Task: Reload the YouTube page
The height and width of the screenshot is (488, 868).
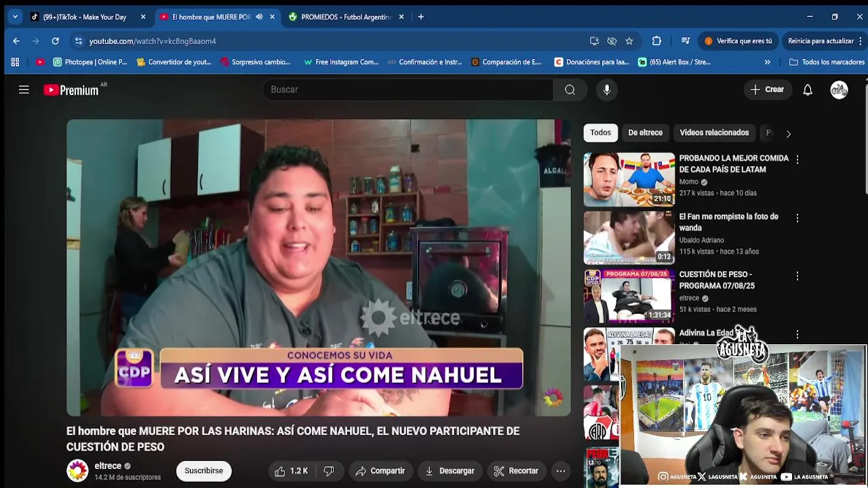Action: [x=55, y=41]
